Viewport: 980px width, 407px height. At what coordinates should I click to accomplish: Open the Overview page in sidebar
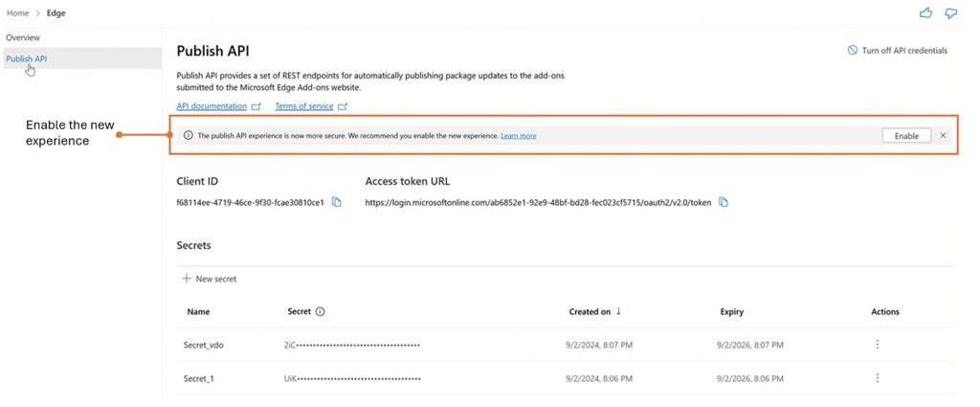pyautogui.click(x=23, y=37)
